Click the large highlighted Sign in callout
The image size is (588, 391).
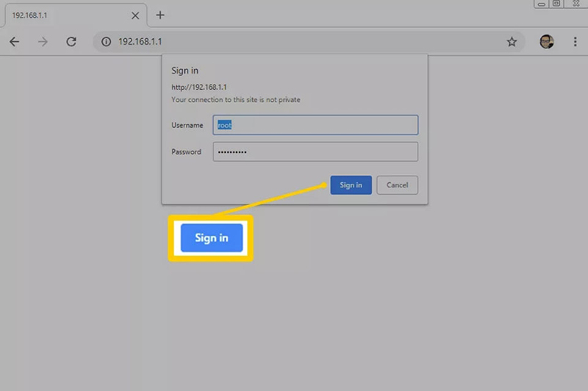(x=211, y=238)
